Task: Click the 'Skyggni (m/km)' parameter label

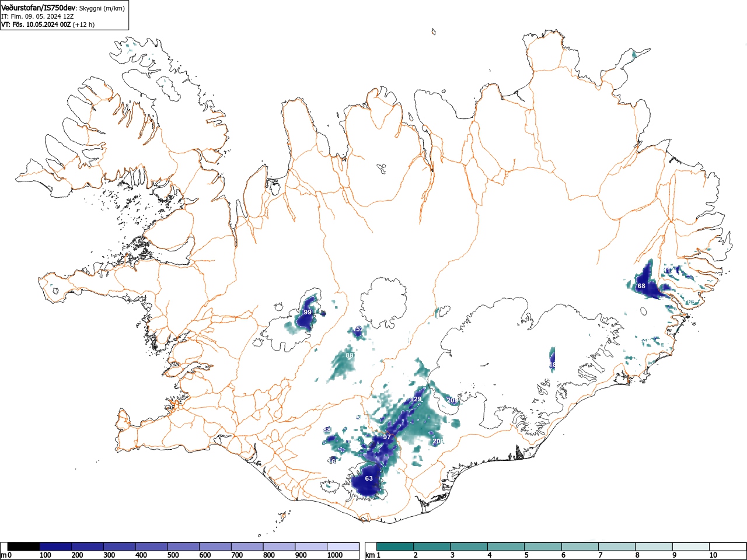Action: tap(102, 9)
